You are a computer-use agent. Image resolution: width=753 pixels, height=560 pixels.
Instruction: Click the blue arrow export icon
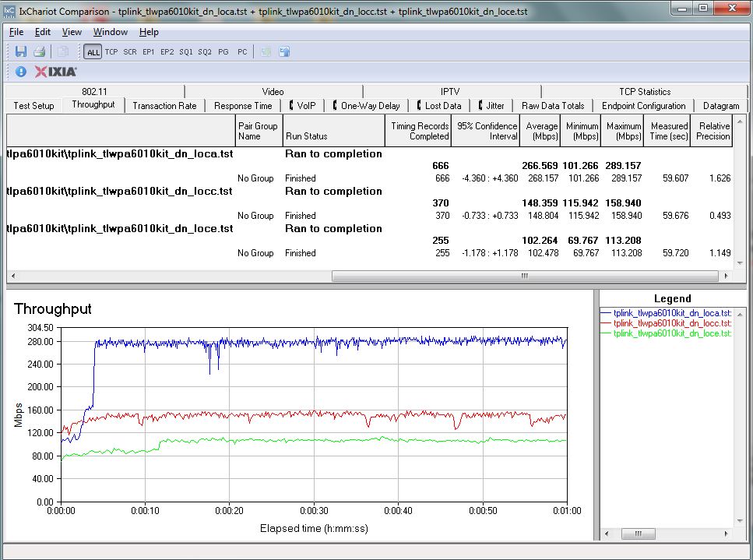point(284,52)
